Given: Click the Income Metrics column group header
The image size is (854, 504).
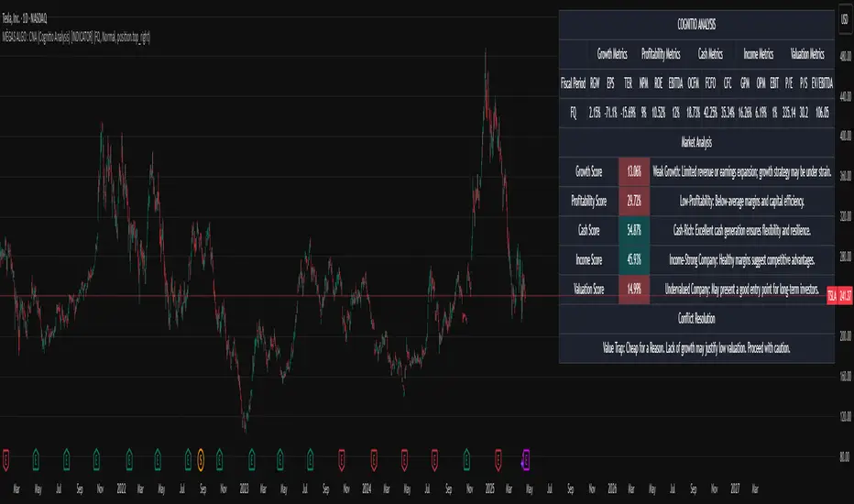Looking at the screenshot, I should [758, 54].
